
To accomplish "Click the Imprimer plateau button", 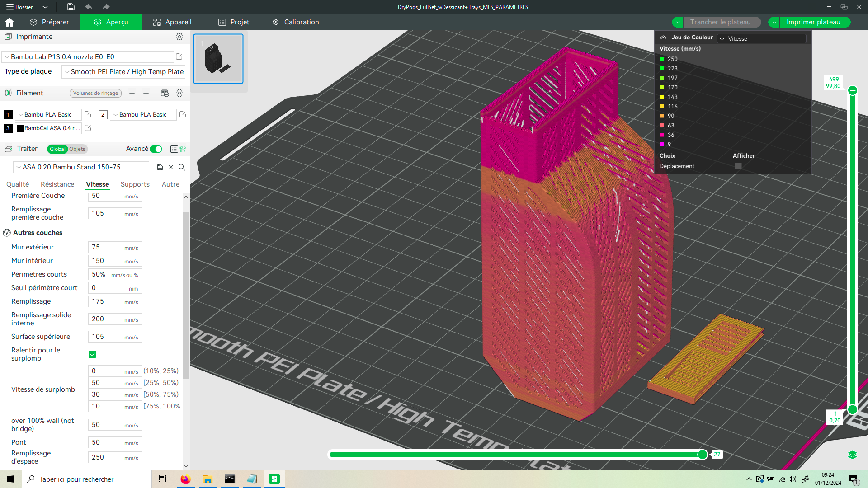I will pyautogui.click(x=813, y=22).
